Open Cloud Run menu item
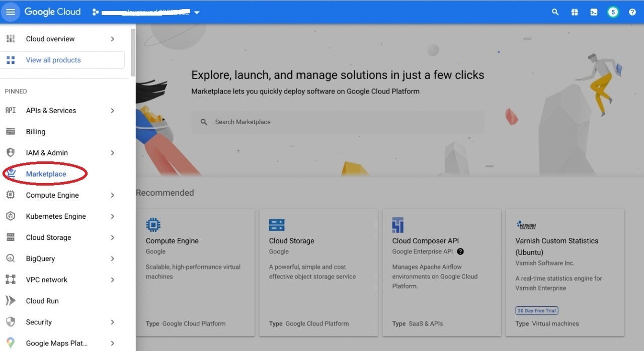The image size is (644, 351). tap(42, 300)
